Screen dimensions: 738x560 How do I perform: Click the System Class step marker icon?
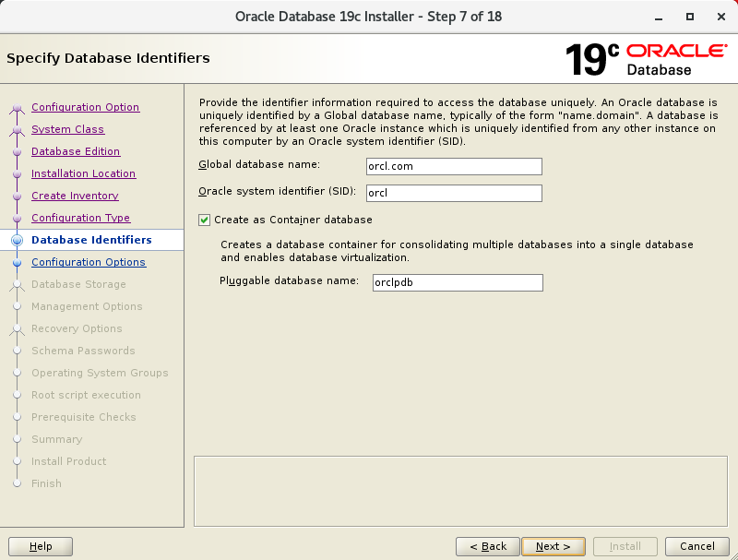(x=18, y=130)
